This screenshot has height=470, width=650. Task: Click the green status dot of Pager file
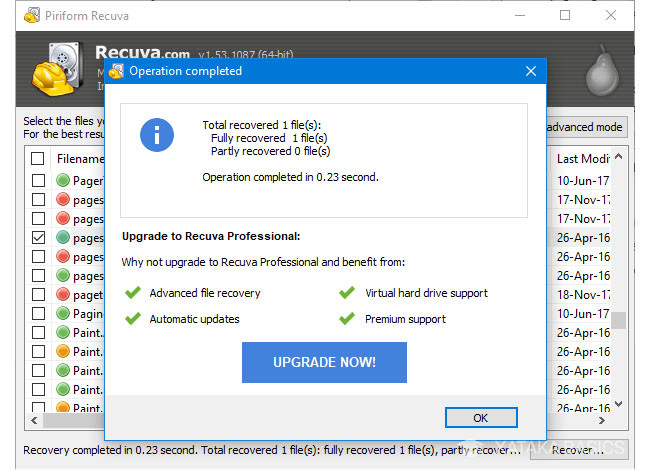click(63, 180)
